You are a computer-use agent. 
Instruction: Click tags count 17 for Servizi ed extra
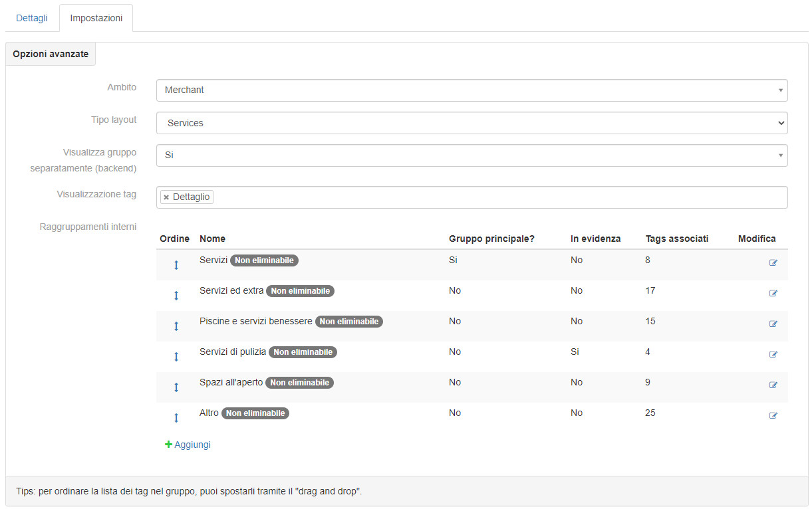point(650,290)
